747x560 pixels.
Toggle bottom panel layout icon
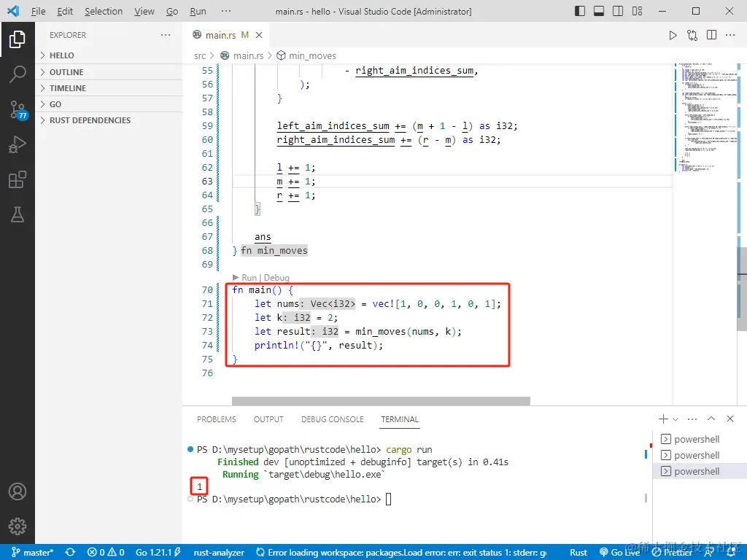[599, 11]
